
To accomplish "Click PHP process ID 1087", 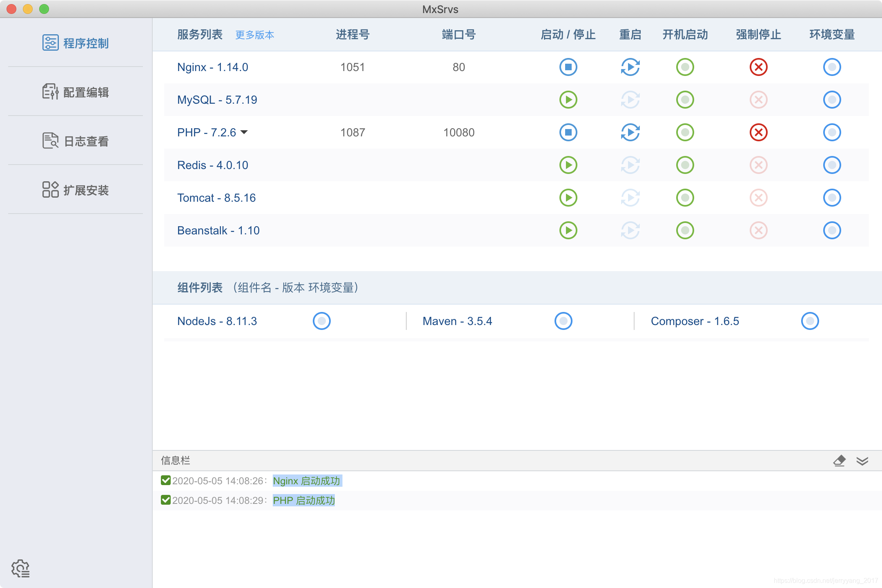I will pyautogui.click(x=352, y=132).
